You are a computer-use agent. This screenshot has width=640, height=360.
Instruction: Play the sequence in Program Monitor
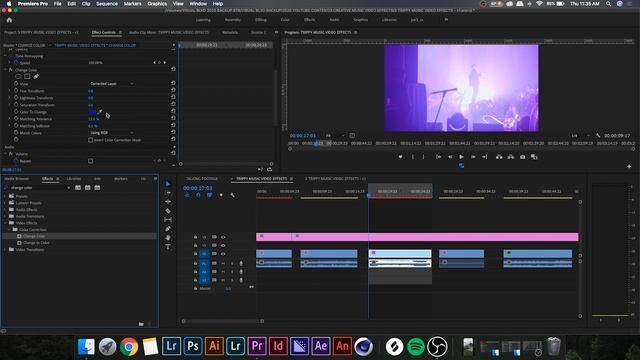coord(461,157)
